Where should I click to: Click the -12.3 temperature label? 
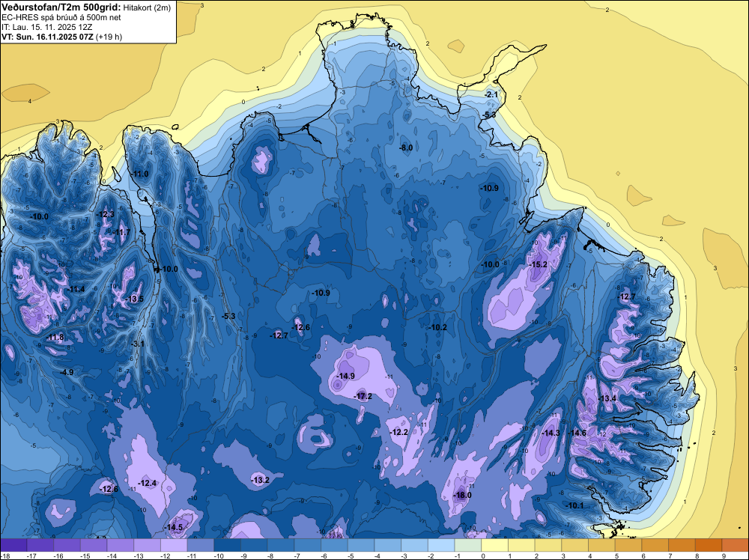[x=106, y=214]
